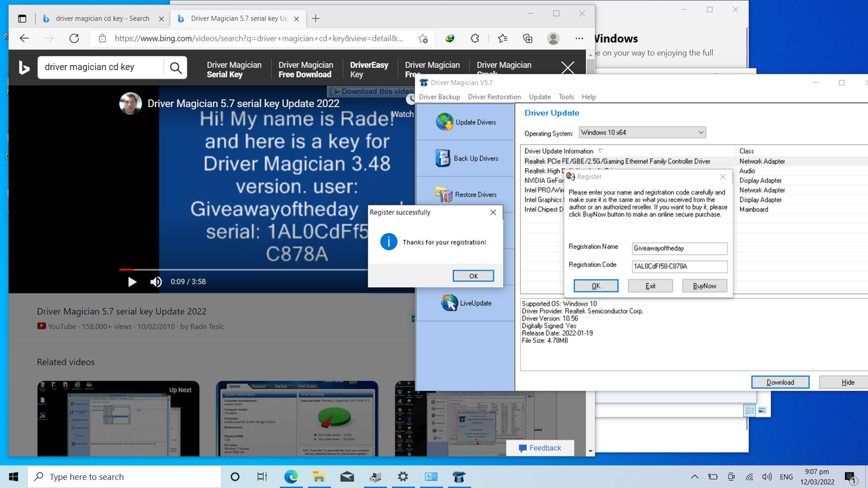Click the Registration Name input field
The width and height of the screenshot is (868, 488).
[679, 249]
